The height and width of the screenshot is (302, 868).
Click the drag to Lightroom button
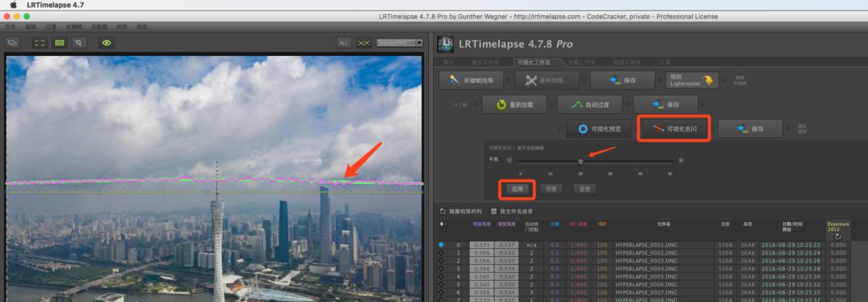tap(692, 80)
